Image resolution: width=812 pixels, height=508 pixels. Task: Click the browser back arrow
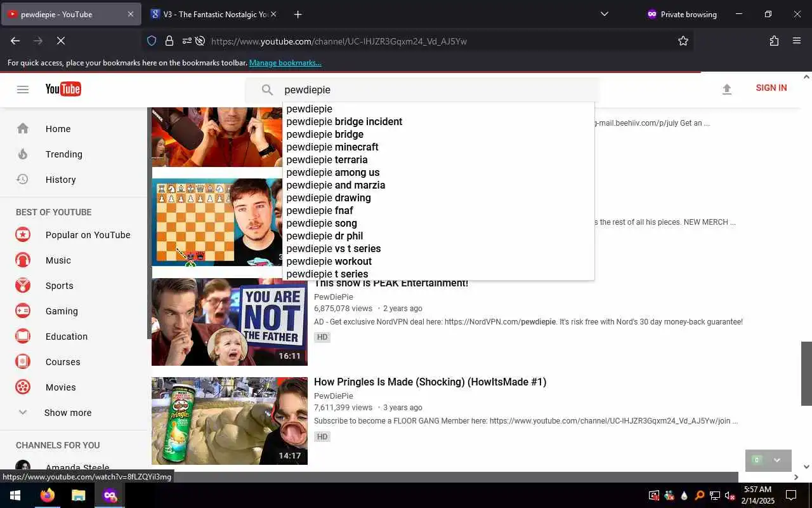15,41
